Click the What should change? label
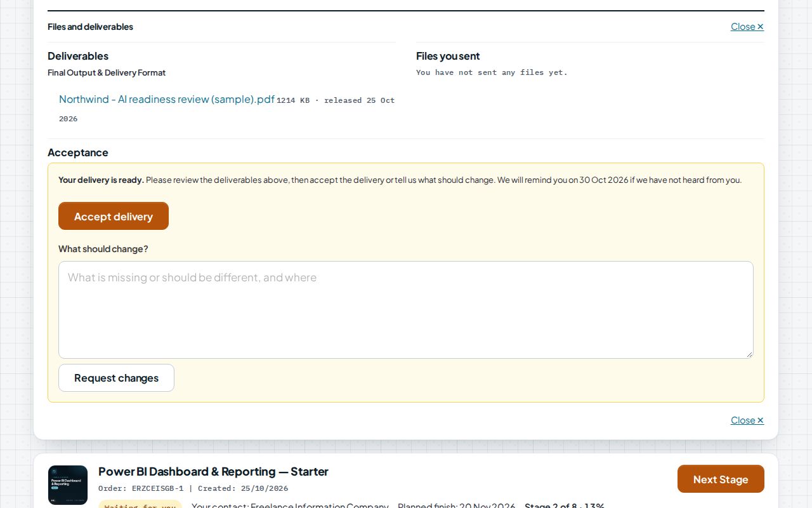Image resolution: width=812 pixels, height=508 pixels. tap(103, 249)
